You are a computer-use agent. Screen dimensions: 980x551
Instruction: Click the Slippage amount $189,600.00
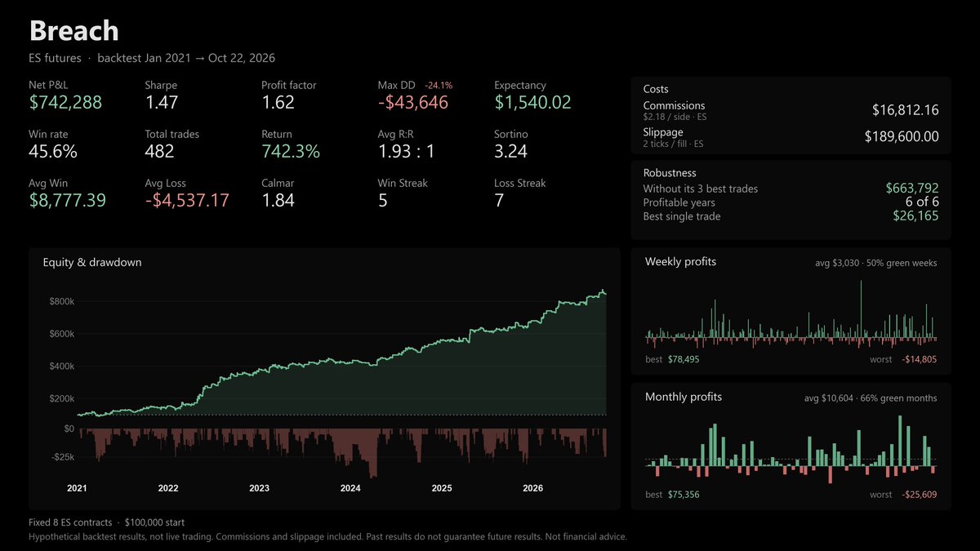(902, 137)
